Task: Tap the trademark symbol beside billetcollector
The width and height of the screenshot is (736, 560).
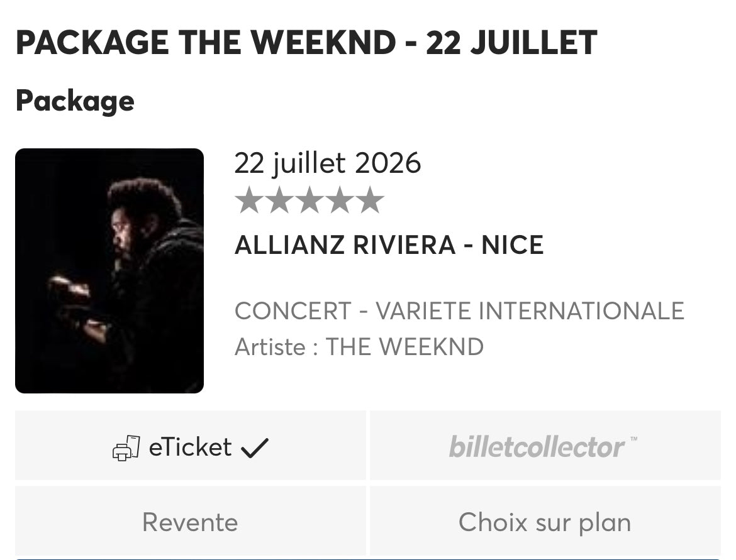Action: 633,439
